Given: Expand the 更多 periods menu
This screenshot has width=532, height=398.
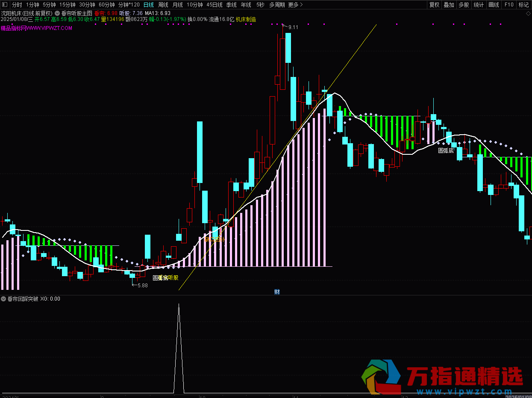Looking at the screenshot, I should (x=295, y=5).
